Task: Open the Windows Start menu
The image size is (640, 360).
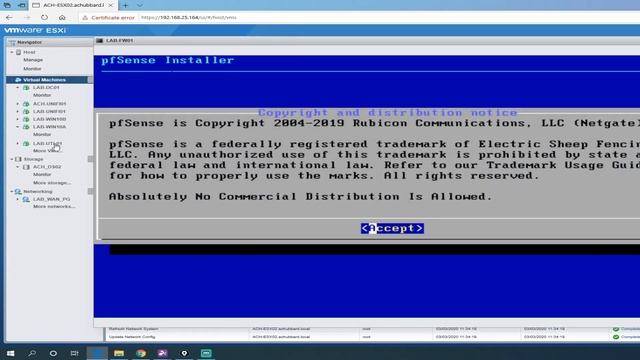Action: [11, 353]
